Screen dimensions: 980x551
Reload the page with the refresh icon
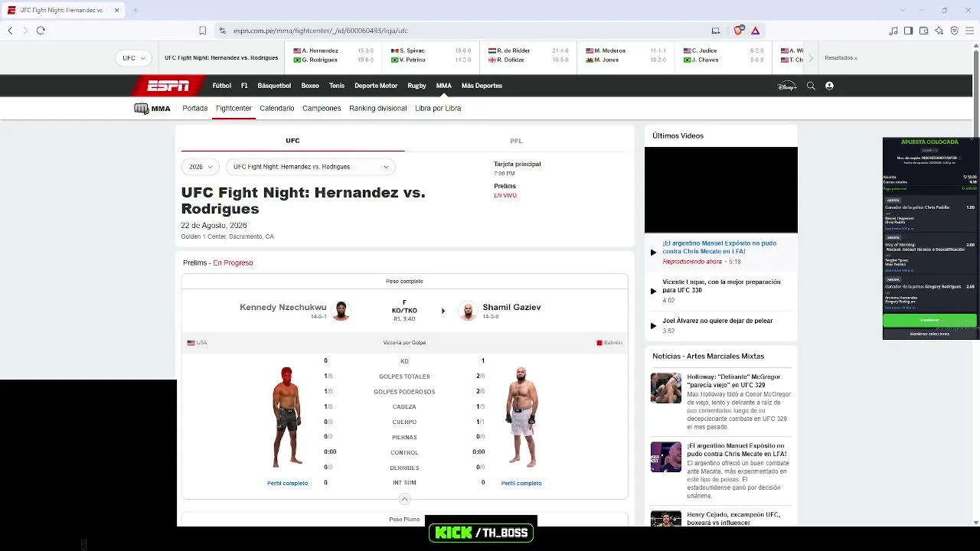41,31
